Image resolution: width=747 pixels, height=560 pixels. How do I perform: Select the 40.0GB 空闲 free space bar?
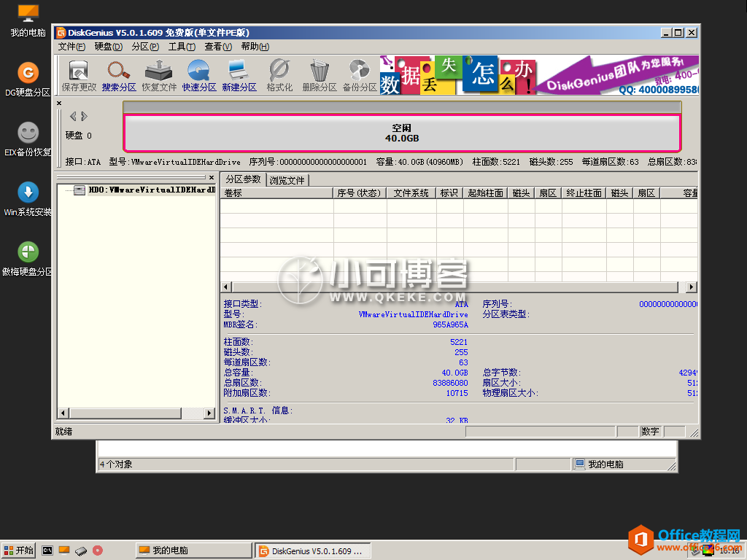click(x=402, y=133)
